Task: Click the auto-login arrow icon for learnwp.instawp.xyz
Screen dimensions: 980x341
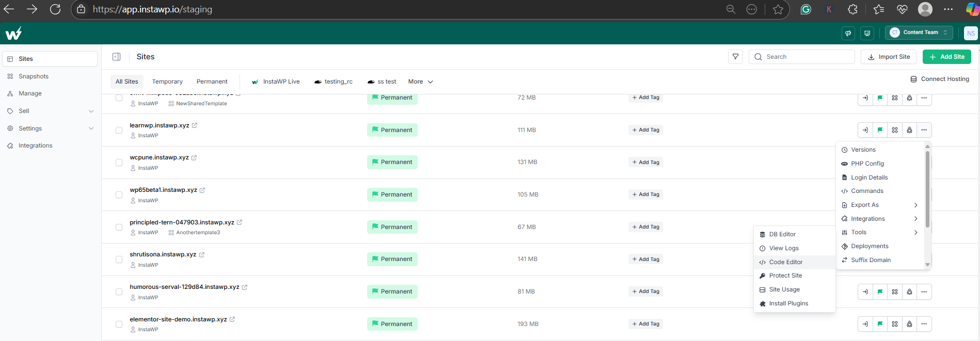Action: pos(865,130)
